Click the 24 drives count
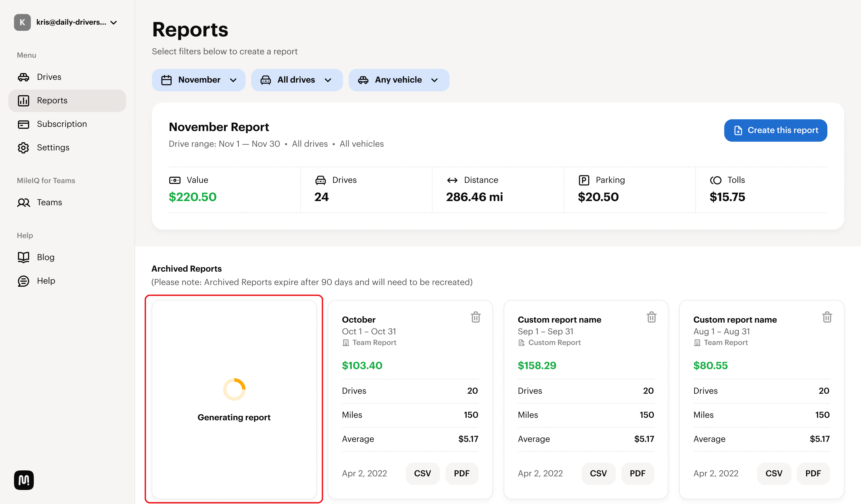Screen dimensions: 861x504 point(321,197)
